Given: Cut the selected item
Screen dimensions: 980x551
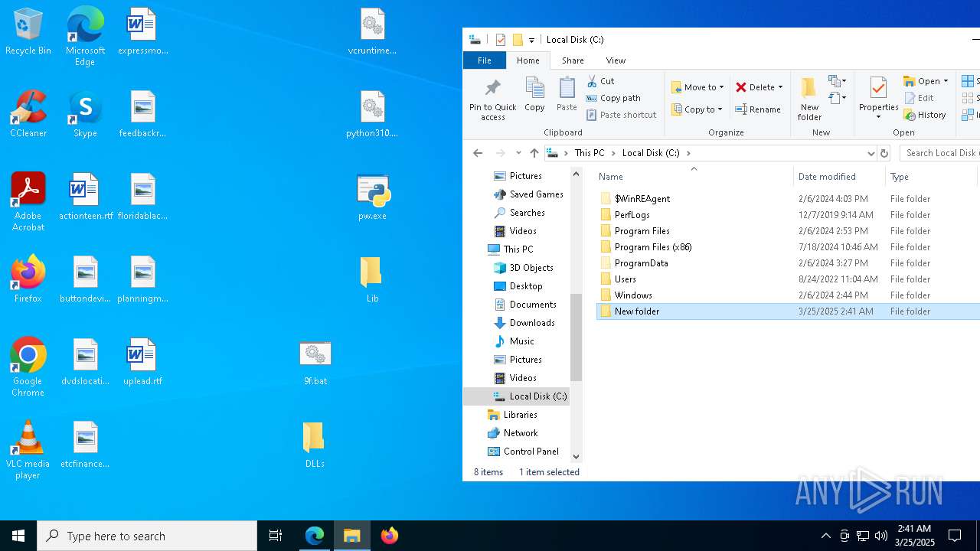Looking at the screenshot, I should (x=601, y=80).
